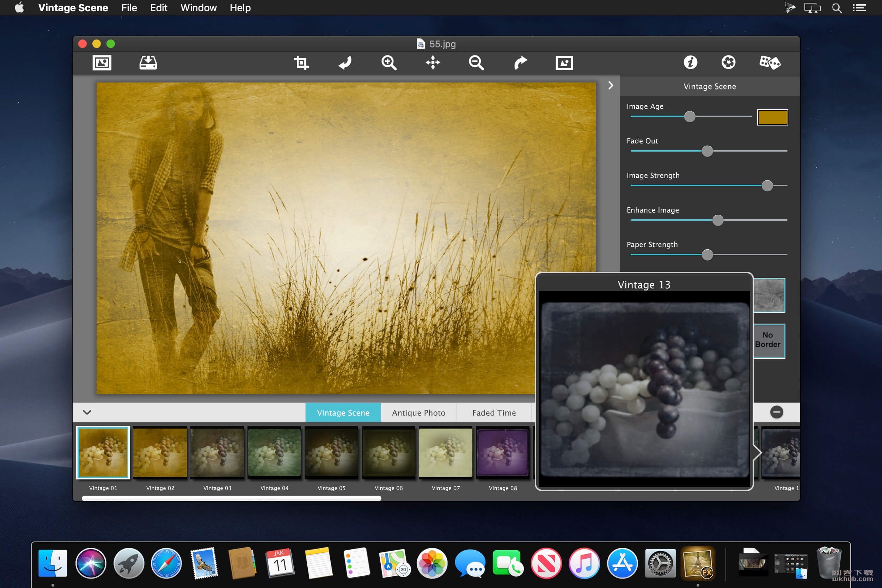Image resolution: width=882 pixels, height=588 pixels.
Task: Click the Enhance Image slider handle
Action: (x=718, y=220)
